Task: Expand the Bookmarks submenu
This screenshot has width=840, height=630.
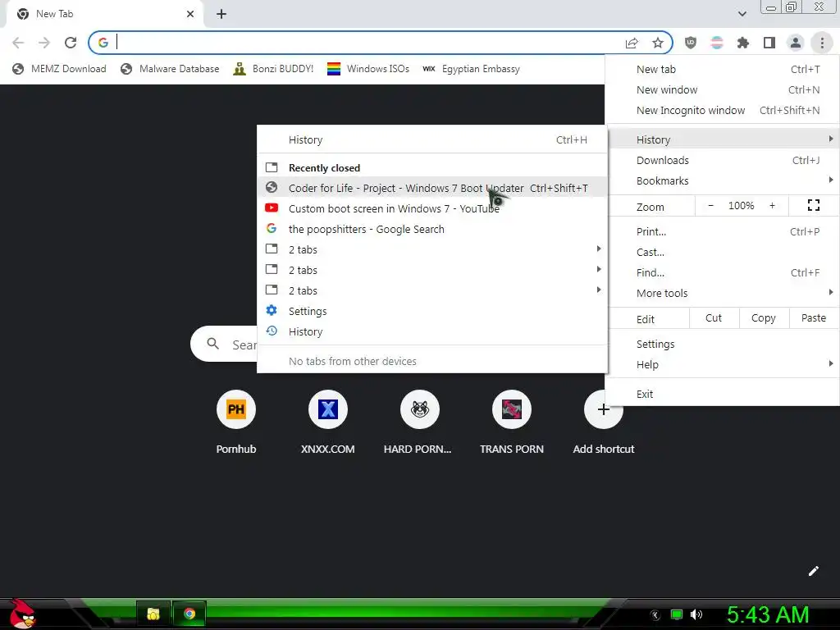Action: point(722,180)
